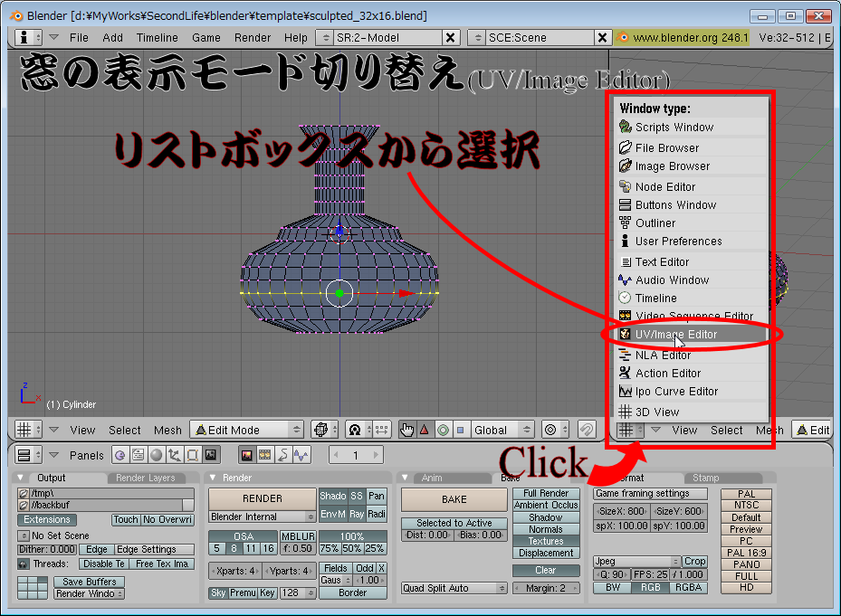
Task: Open the Edit Mode dropdown in the 3D view header
Action: click(x=247, y=430)
